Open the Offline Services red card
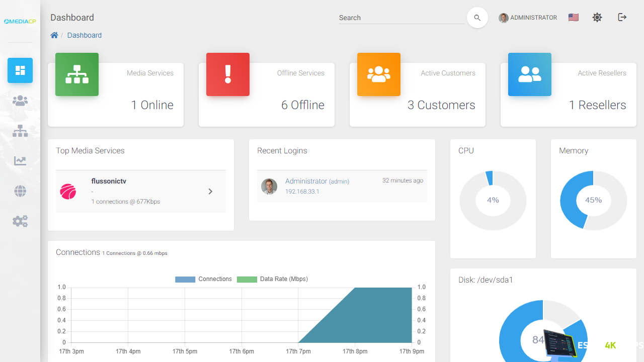 coord(267,94)
